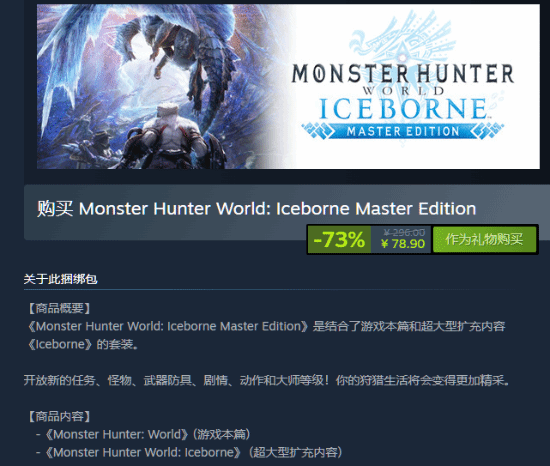Click the -73% discount badge
The width and height of the screenshot is (550, 466).
[339, 239]
